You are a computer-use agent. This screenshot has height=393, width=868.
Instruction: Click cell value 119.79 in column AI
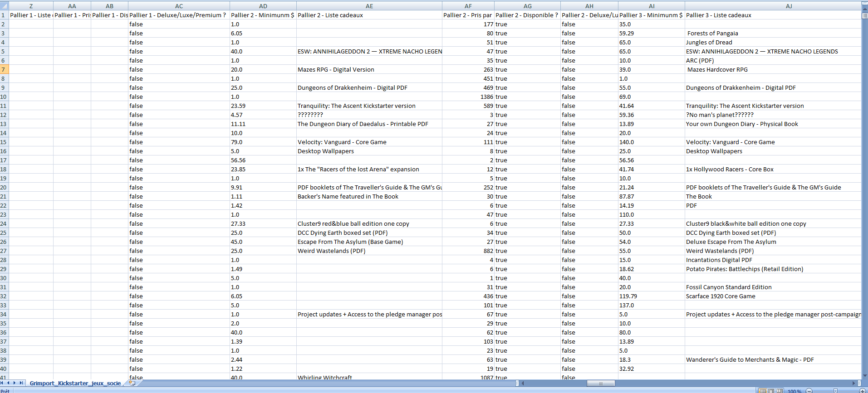pyautogui.click(x=652, y=296)
